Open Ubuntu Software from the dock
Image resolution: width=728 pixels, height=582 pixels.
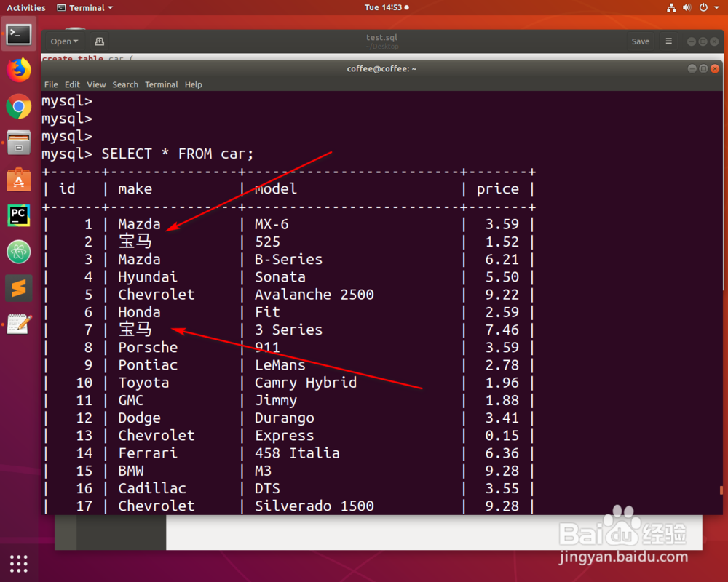click(x=19, y=179)
